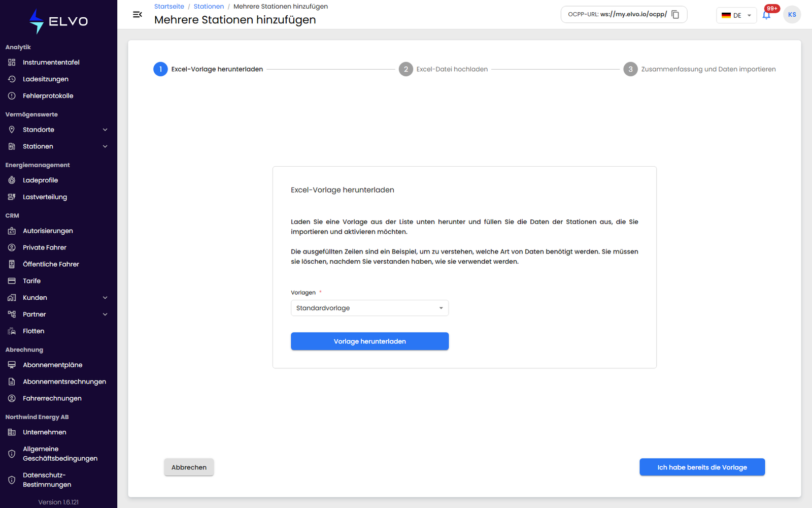This screenshot has width=812, height=508.
Task: Open the notifications bell
Action: click(x=766, y=15)
